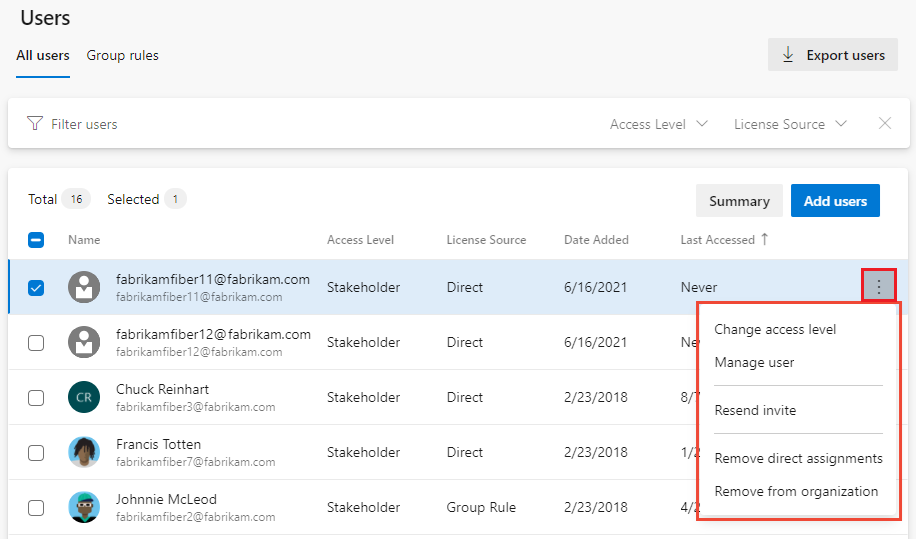Image resolution: width=916 pixels, height=544 pixels.
Task: Check the box for Chuck Reinhart
Action: [36, 398]
